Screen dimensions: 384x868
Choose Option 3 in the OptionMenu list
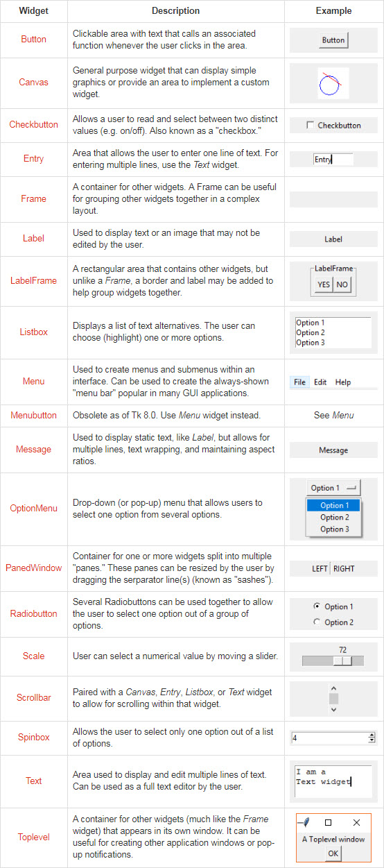334,529
